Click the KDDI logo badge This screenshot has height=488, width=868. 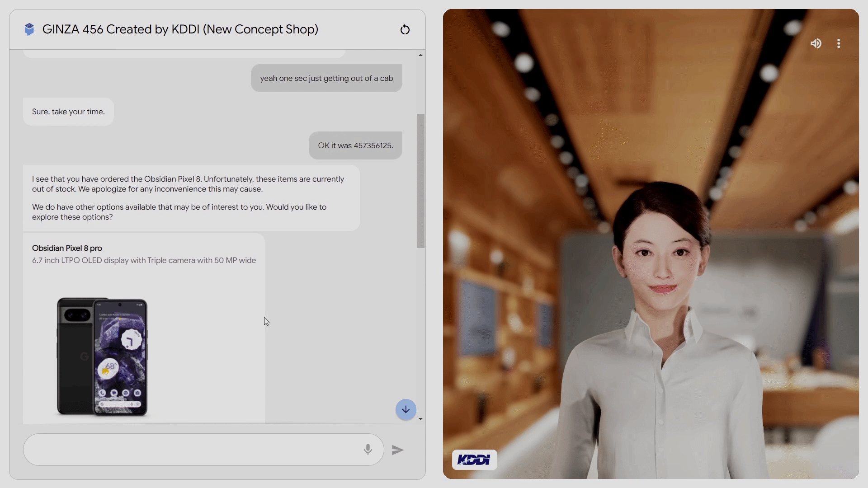coord(475,460)
